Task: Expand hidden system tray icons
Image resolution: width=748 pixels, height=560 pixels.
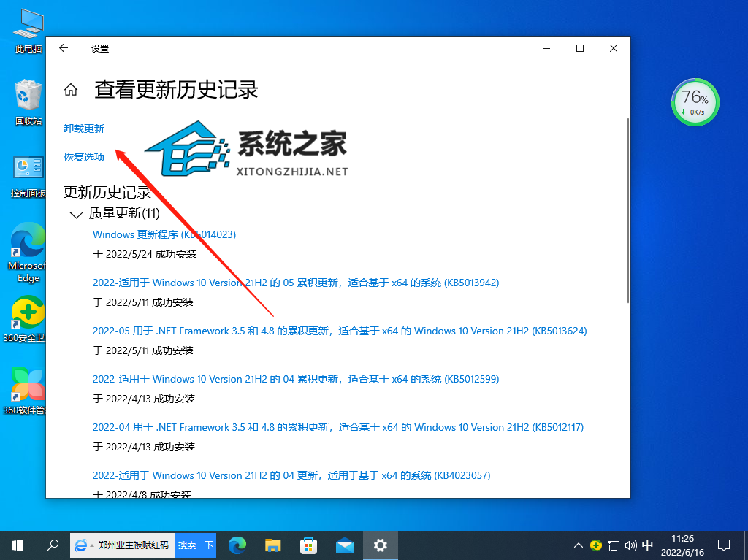Action: pos(577,545)
